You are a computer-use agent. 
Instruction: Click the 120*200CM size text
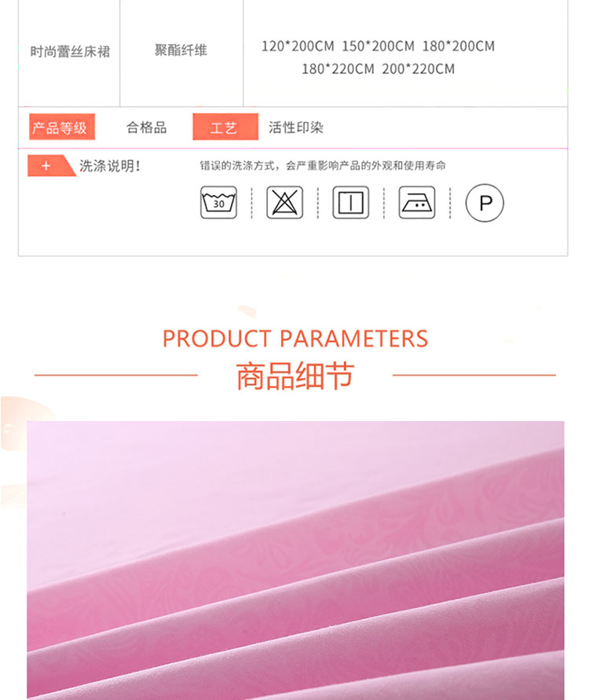point(298,46)
